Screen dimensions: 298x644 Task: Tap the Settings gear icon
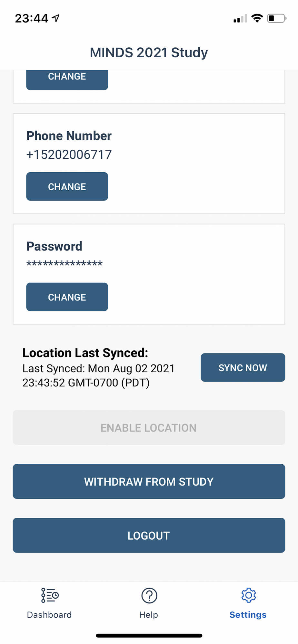248,595
